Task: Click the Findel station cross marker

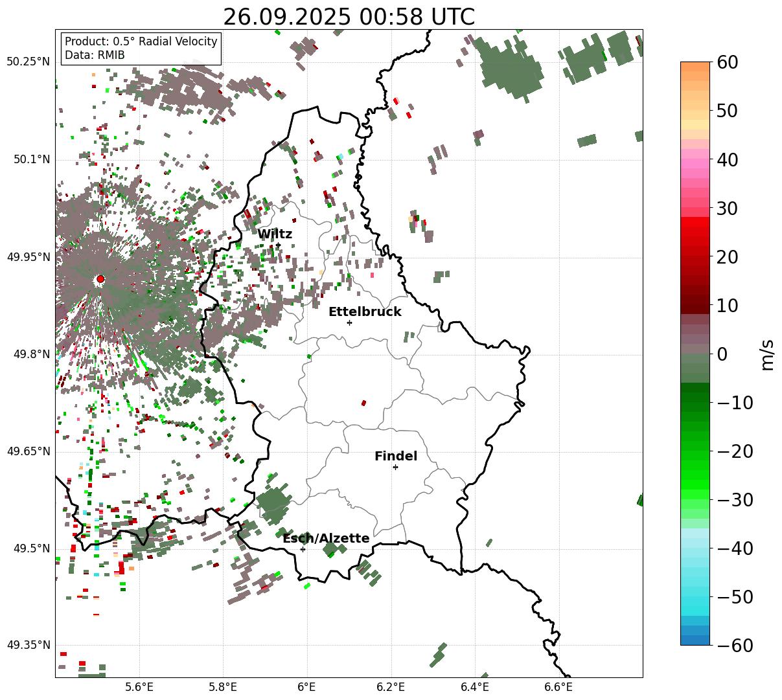Action: pyautogui.click(x=395, y=467)
